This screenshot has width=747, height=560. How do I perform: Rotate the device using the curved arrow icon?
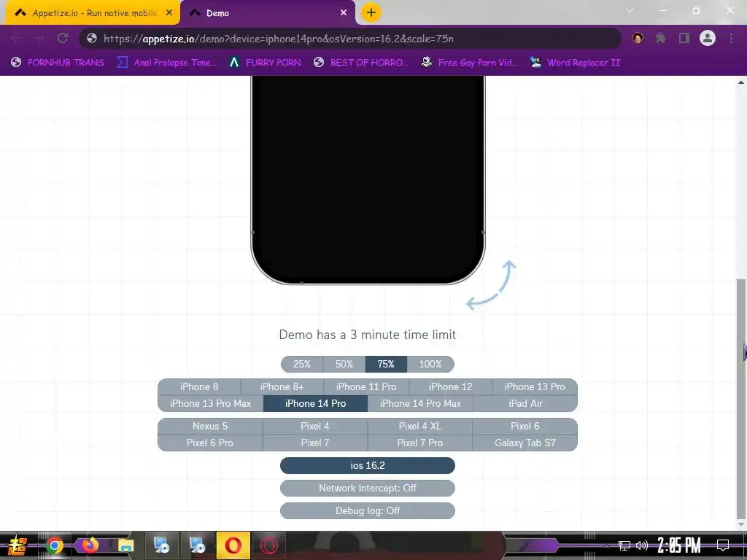coord(491,285)
